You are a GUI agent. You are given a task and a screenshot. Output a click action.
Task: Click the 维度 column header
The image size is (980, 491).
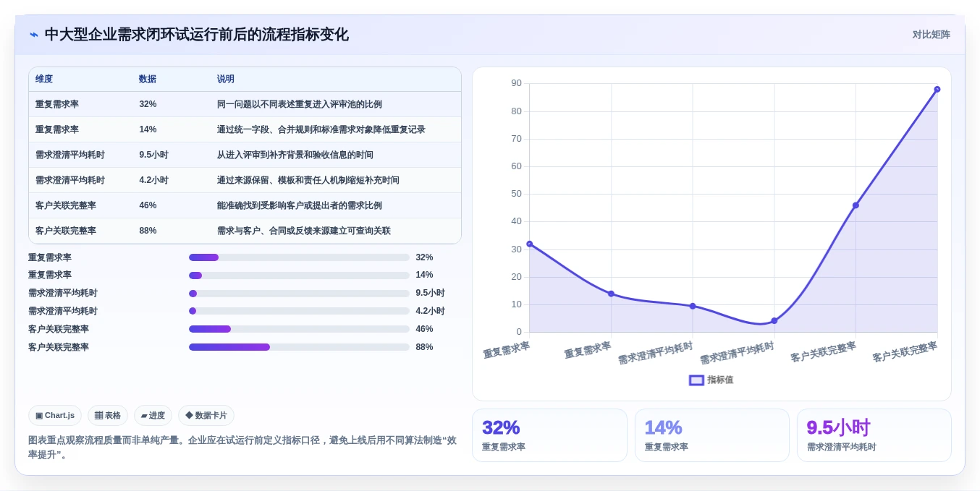[44, 79]
